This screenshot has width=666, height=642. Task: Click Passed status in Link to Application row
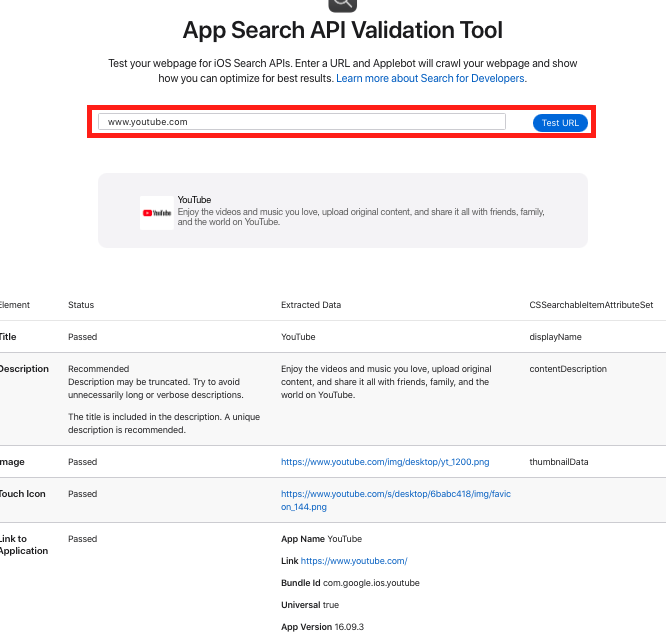[x=82, y=539]
